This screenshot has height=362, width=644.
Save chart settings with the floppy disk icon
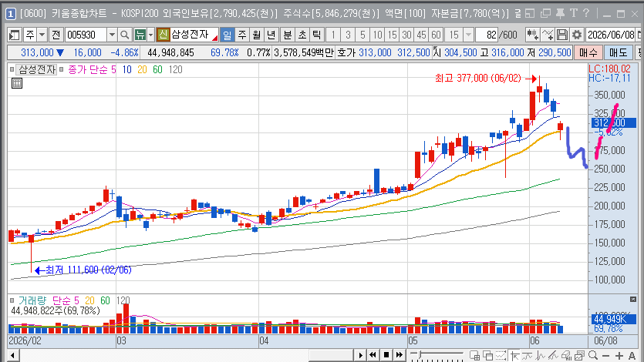click(561, 35)
